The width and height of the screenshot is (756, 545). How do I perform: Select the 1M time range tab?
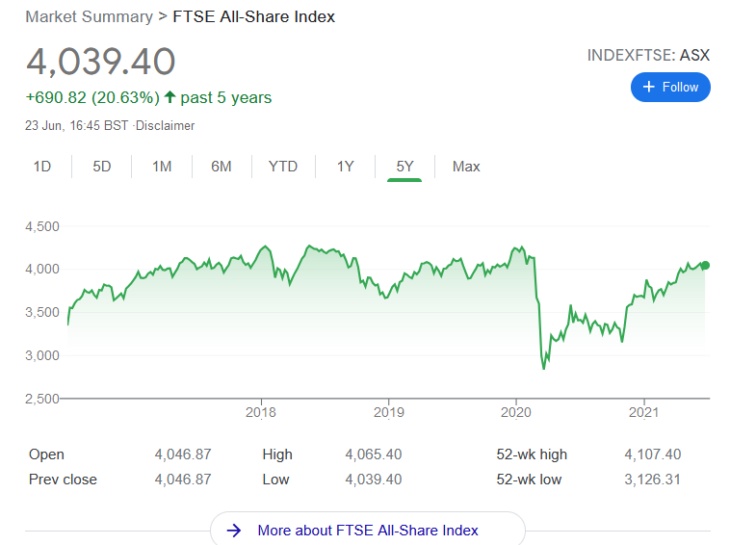(162, 167)
